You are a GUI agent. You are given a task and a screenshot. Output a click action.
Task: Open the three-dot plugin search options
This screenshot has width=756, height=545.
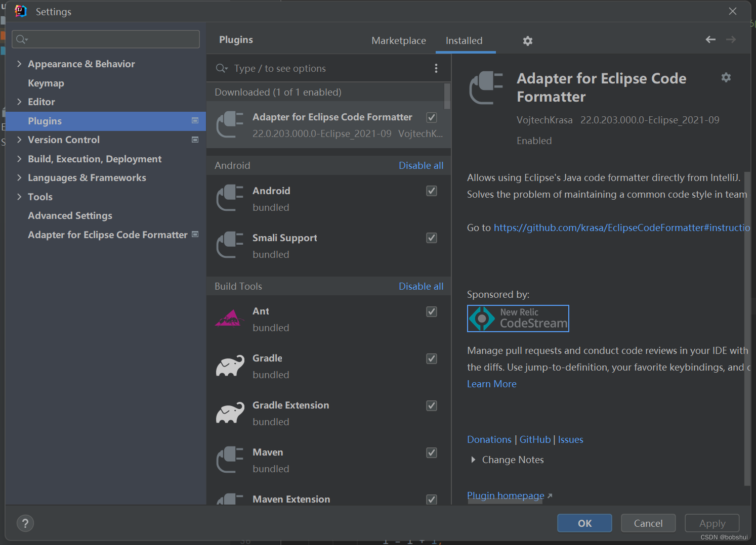point(436,68)
